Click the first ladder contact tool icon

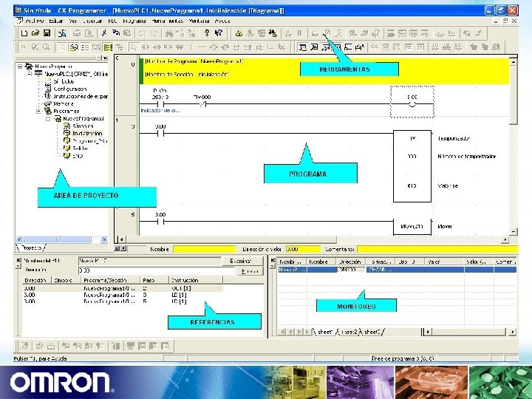point(146,47)
